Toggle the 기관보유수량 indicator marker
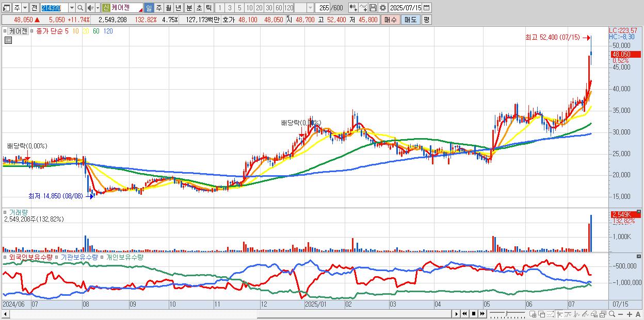644x320 pixels. [57, 257]
